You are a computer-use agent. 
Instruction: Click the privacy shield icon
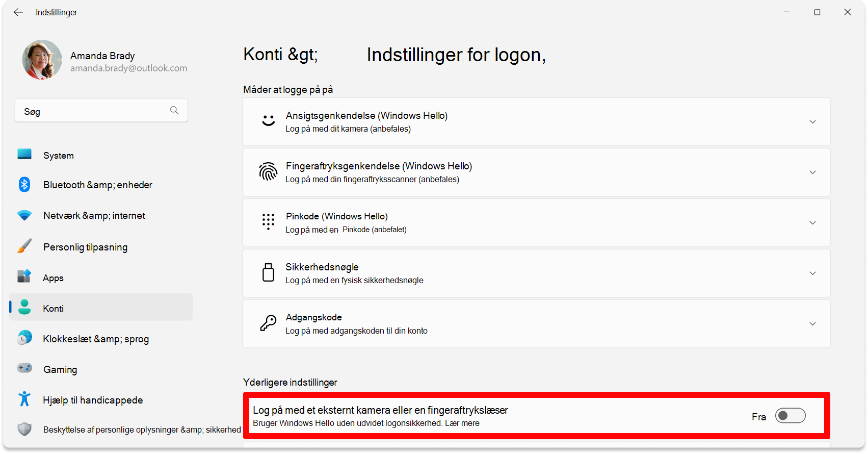(x=24, y=429)
